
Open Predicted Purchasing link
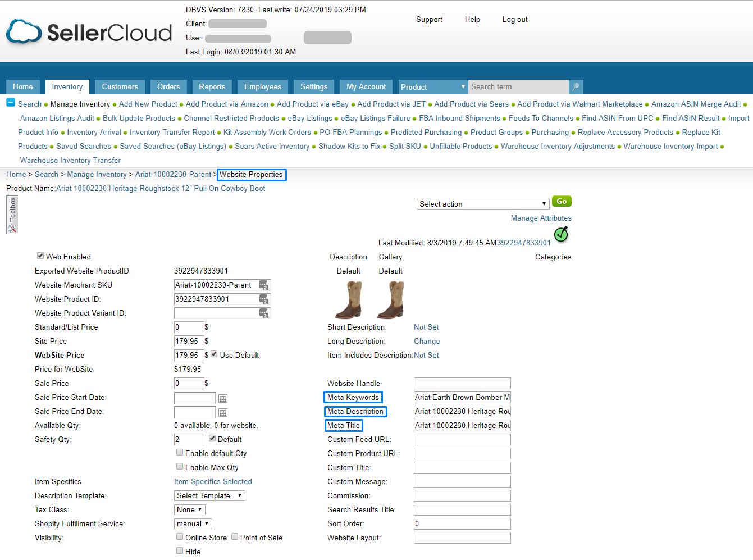point(426,132)
